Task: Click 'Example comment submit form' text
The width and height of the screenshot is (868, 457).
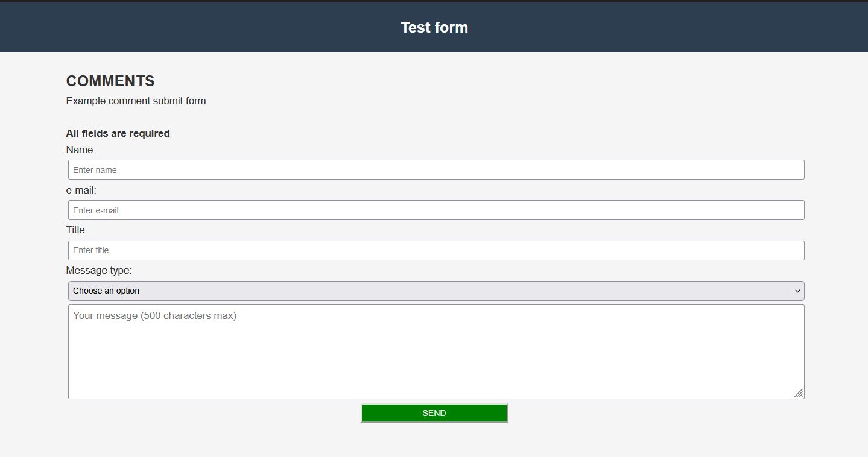Action: tap(136, 101)
